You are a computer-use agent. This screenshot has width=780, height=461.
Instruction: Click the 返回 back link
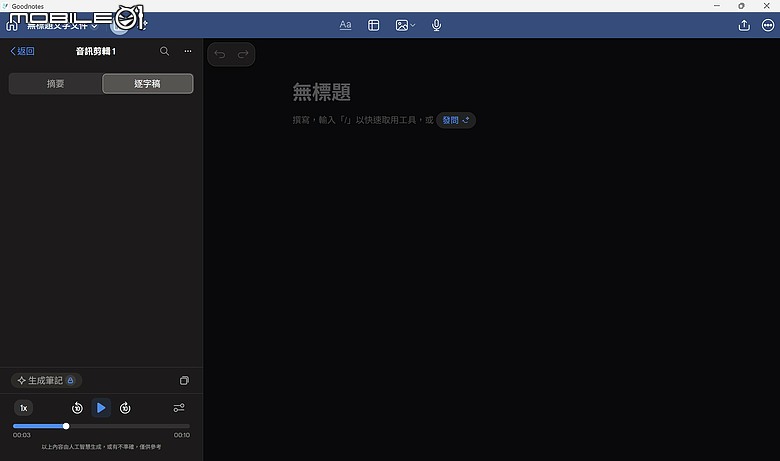22,51
